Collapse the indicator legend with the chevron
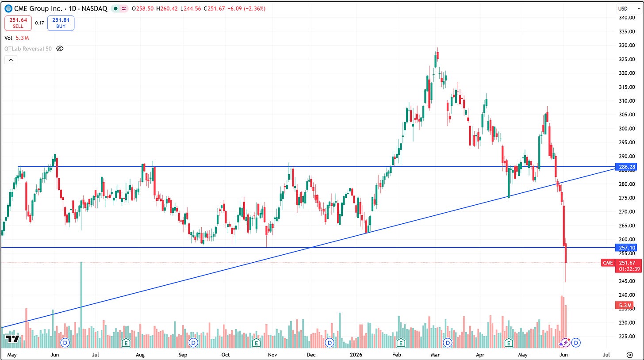This screenshot has width=644, height=360. tap(11, 60)
